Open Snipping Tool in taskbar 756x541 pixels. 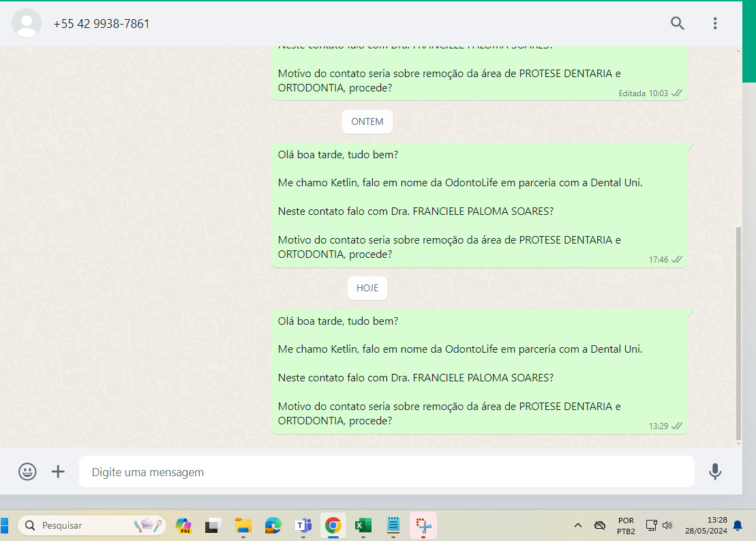423,525
